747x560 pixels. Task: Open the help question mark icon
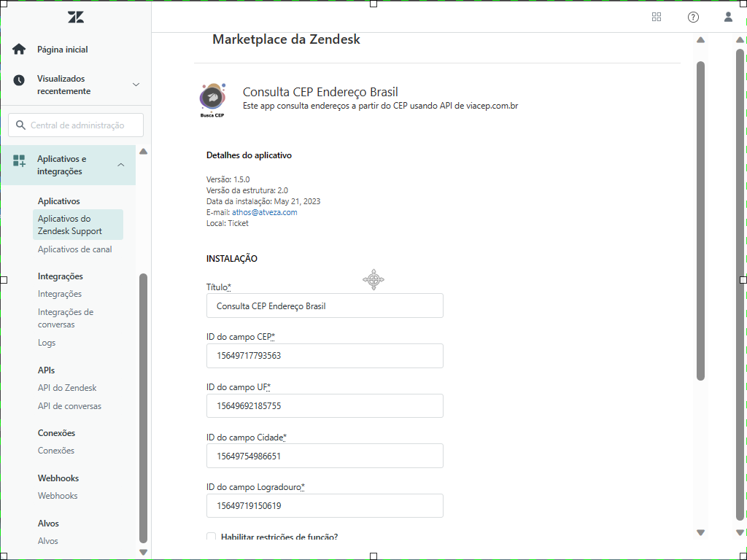pos(693,17)
